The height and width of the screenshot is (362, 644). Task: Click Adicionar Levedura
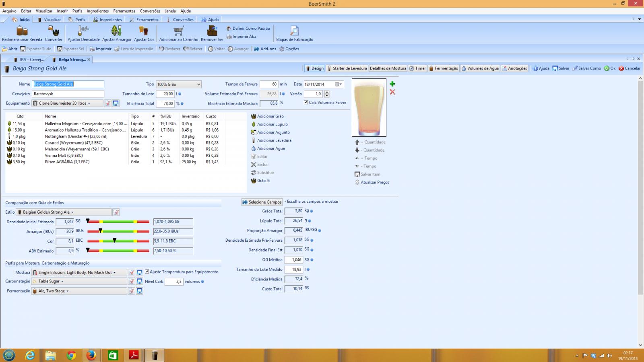click(x=271, y=140)
